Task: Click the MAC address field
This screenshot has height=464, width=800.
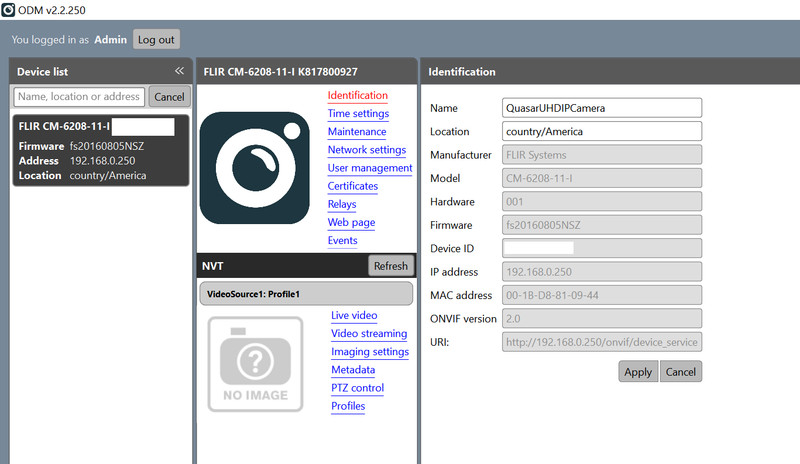Action: click(x=602, y=296)
